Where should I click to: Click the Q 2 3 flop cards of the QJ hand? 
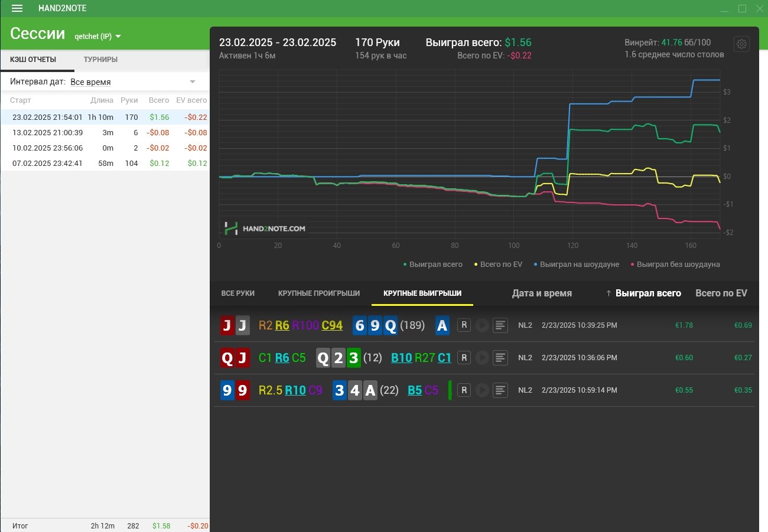[338, 358]
